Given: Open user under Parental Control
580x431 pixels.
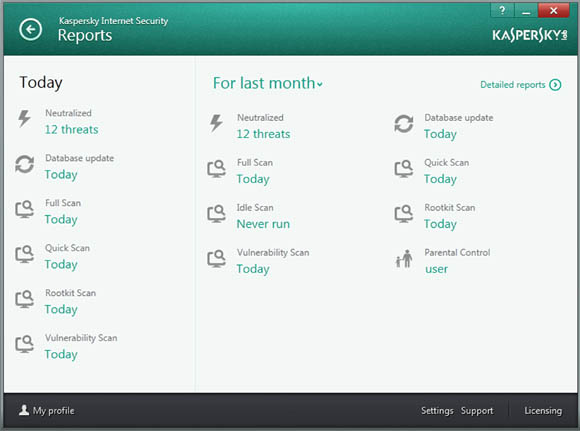Looking at the screenshot, I should 436,269.
